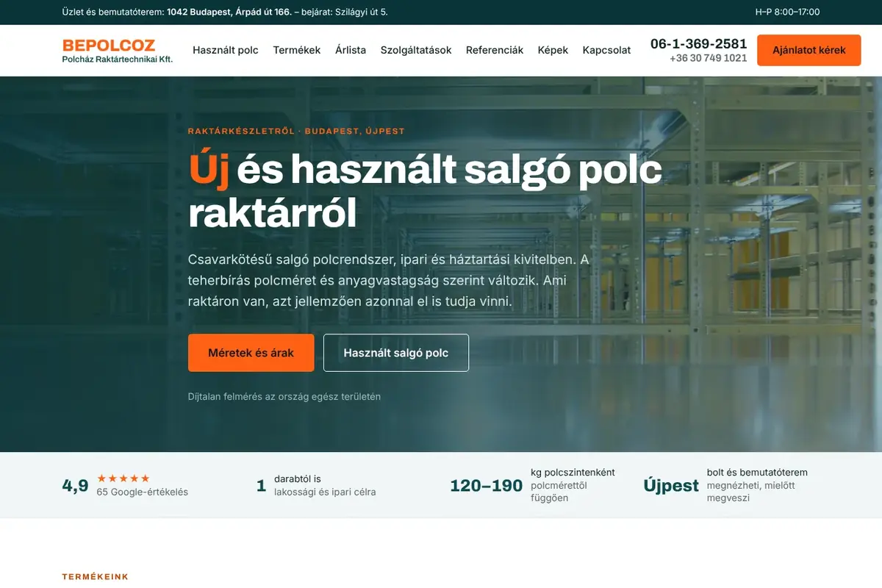Open the Referenciák menu item
The width and height of the screenshot is (882, 588).
[495, 50]
